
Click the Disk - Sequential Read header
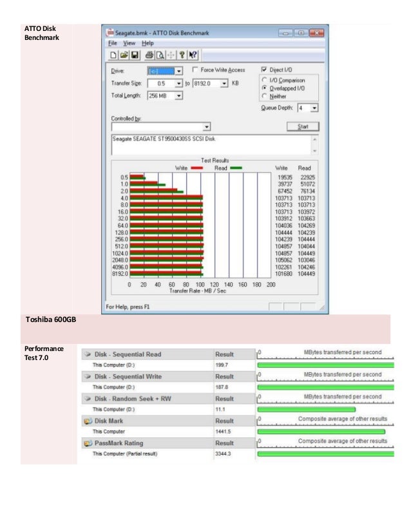click(x=128, y=354)
